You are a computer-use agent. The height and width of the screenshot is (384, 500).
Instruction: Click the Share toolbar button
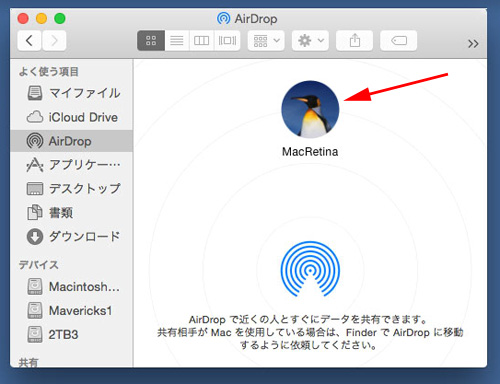point(354,41)
